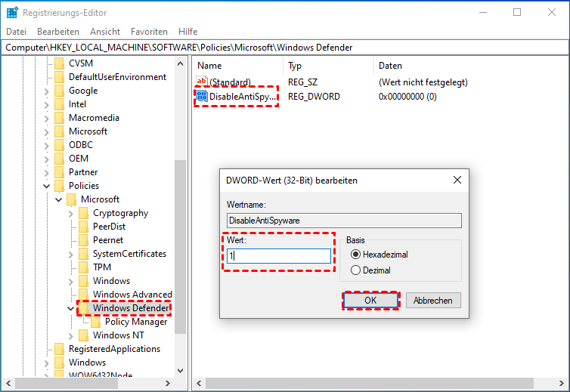Collapse the Windows Defender tree node
The image size is (570, 392).
(71, 308)
